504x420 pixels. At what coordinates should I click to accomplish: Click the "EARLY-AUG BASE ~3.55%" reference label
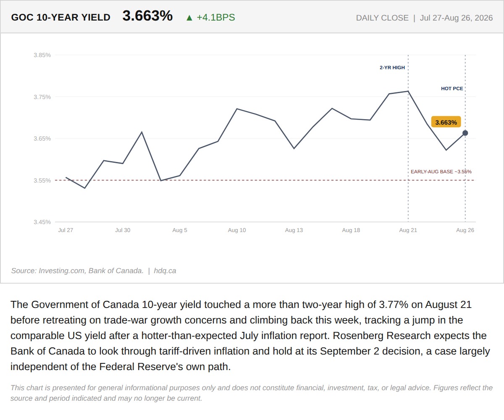click(441, 172)
